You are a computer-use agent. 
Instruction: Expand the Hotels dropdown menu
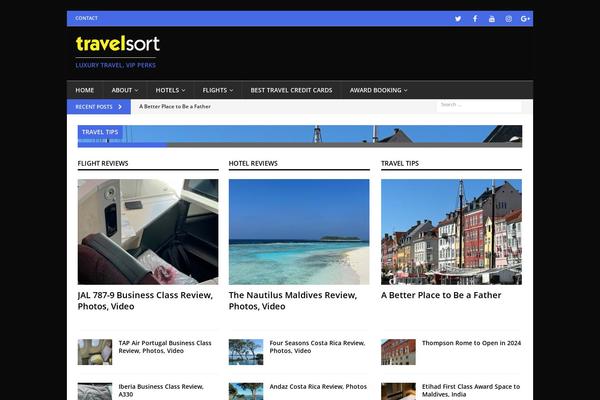coord(170,90)
